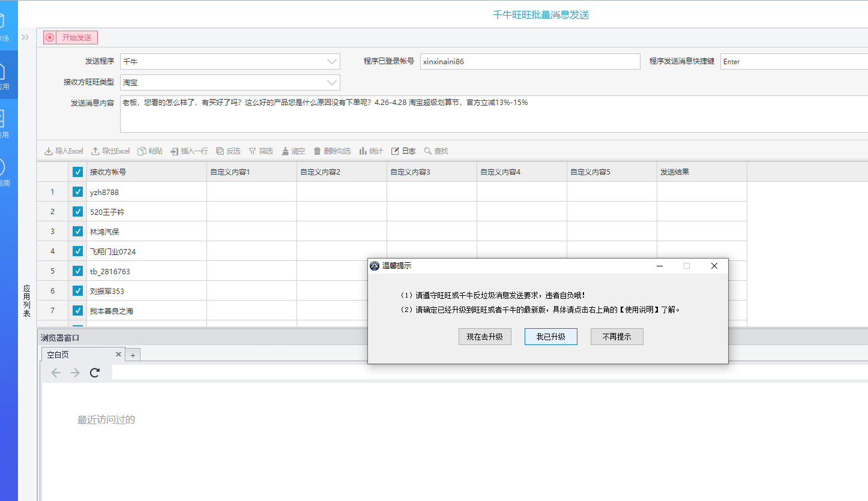Open the 发送程序 dropdown showing 千牛
868x501 pixels.
[230, 61]
